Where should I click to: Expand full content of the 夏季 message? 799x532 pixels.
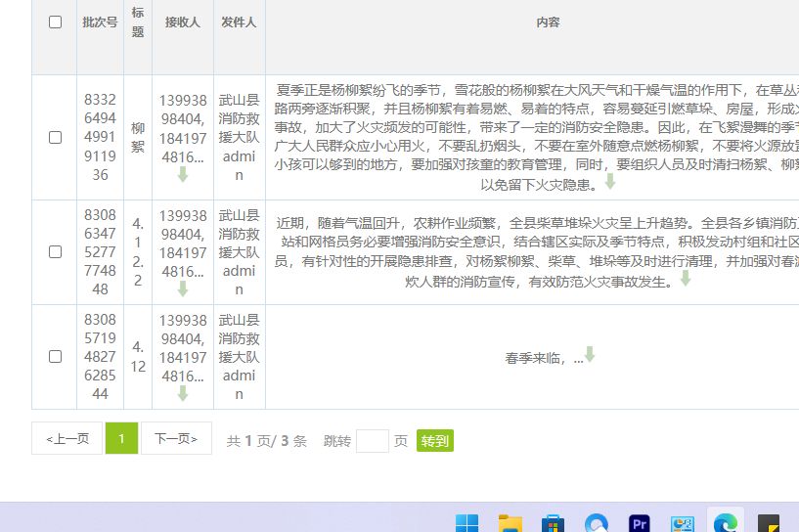click(x=610, y=182)
